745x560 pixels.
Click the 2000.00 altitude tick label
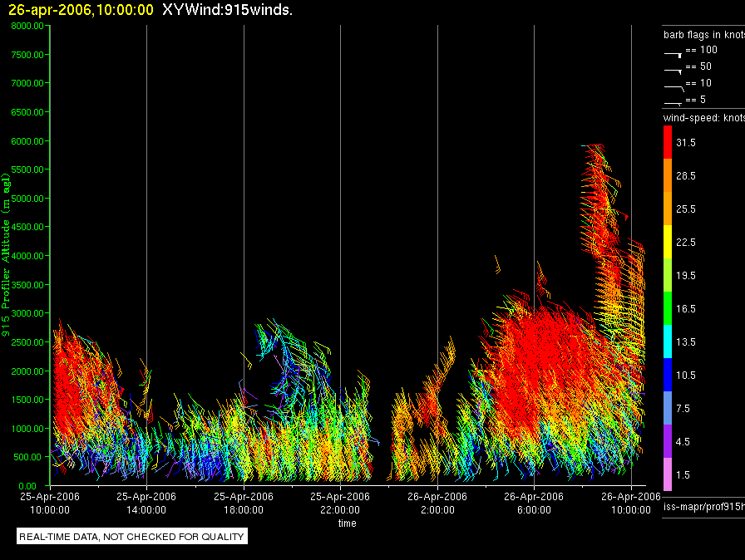point(27,371)
